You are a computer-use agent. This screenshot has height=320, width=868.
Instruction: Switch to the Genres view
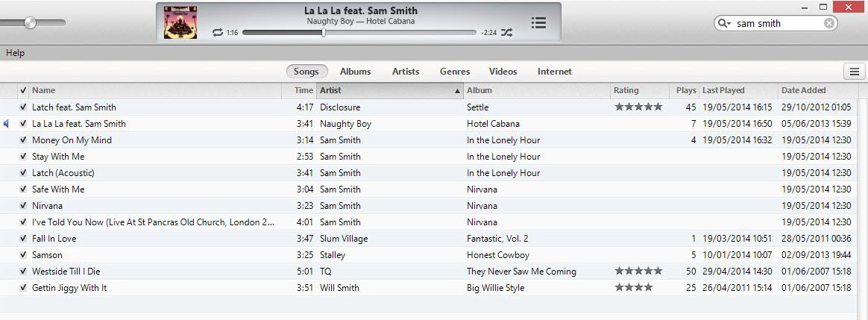pos(455,72)
